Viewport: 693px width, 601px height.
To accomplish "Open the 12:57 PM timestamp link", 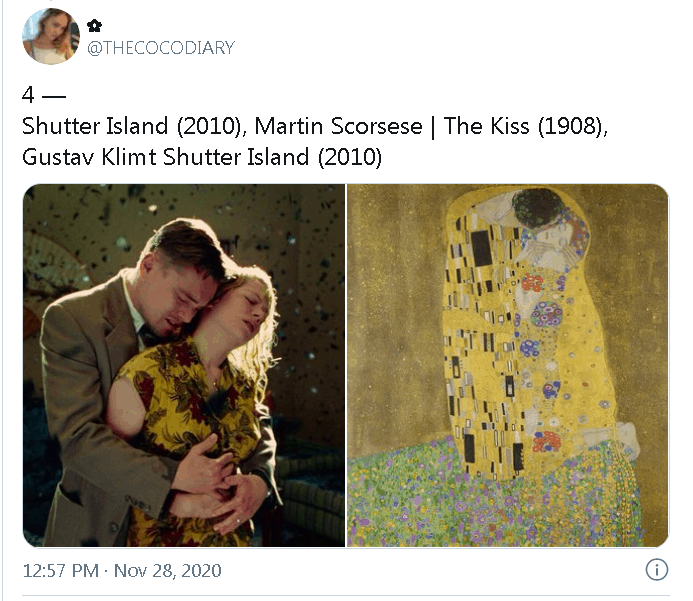I will [61, 571].
